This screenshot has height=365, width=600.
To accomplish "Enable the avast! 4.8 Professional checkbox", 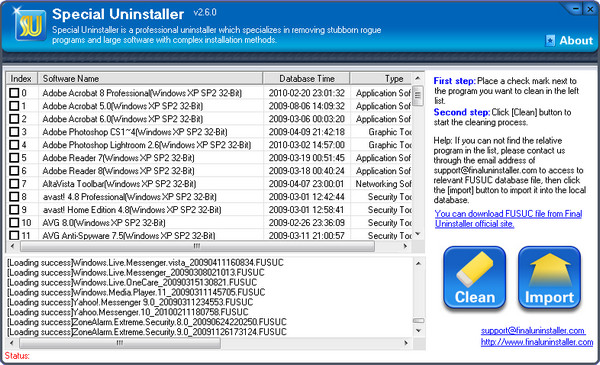I will [x=14, y=197].
